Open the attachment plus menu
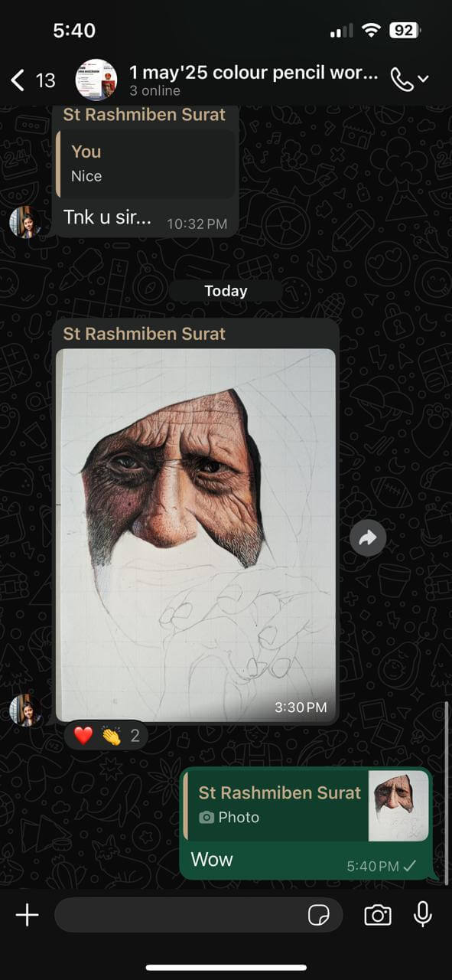Screen dimensions: 452x980 [27, 914]
